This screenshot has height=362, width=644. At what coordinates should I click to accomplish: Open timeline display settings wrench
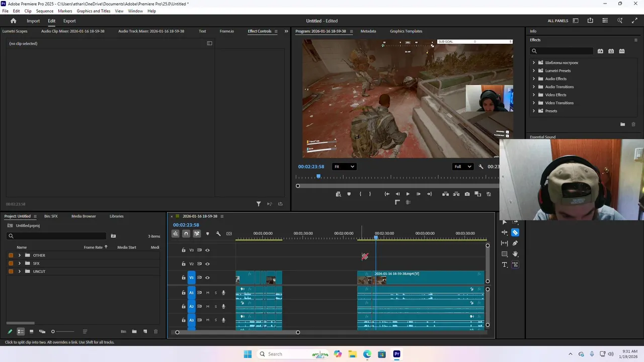click(x=218, y=233)
